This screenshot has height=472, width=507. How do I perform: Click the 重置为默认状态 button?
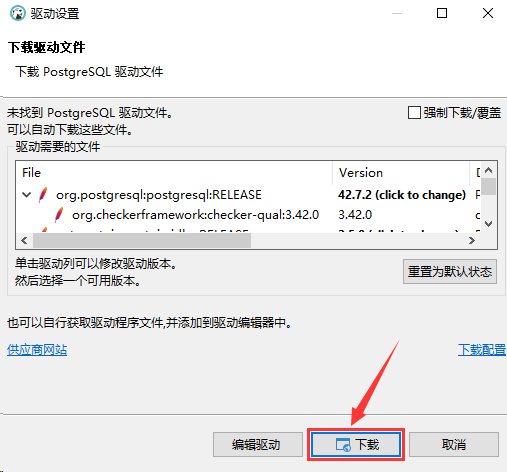450,272
